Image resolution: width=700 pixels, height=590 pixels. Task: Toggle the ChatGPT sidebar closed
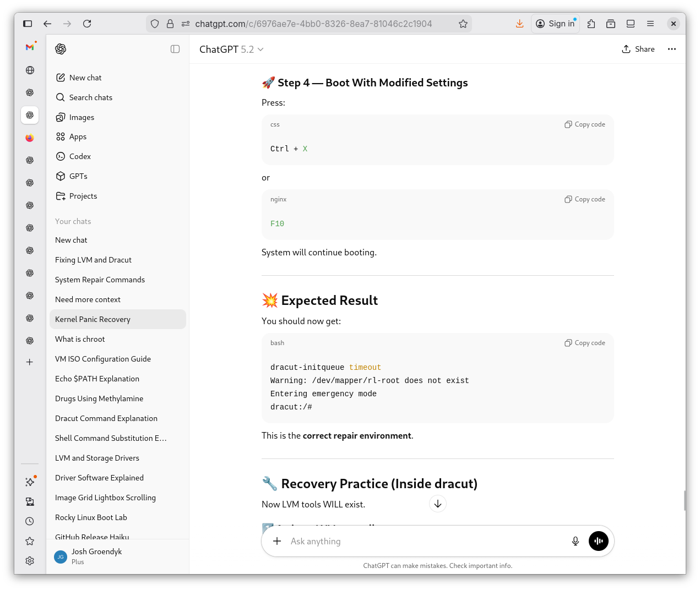(x=175, y=49)
